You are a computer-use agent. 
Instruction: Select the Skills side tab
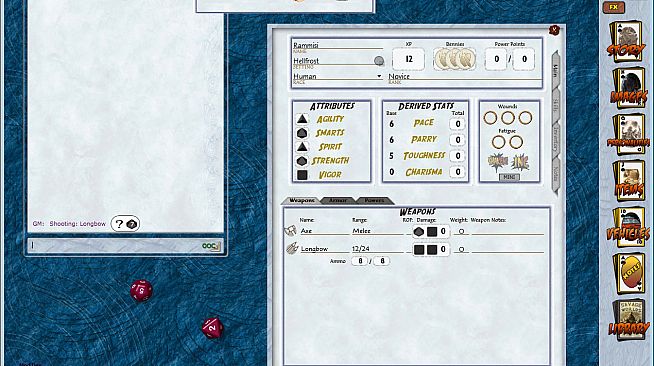(x=555, y=105)
